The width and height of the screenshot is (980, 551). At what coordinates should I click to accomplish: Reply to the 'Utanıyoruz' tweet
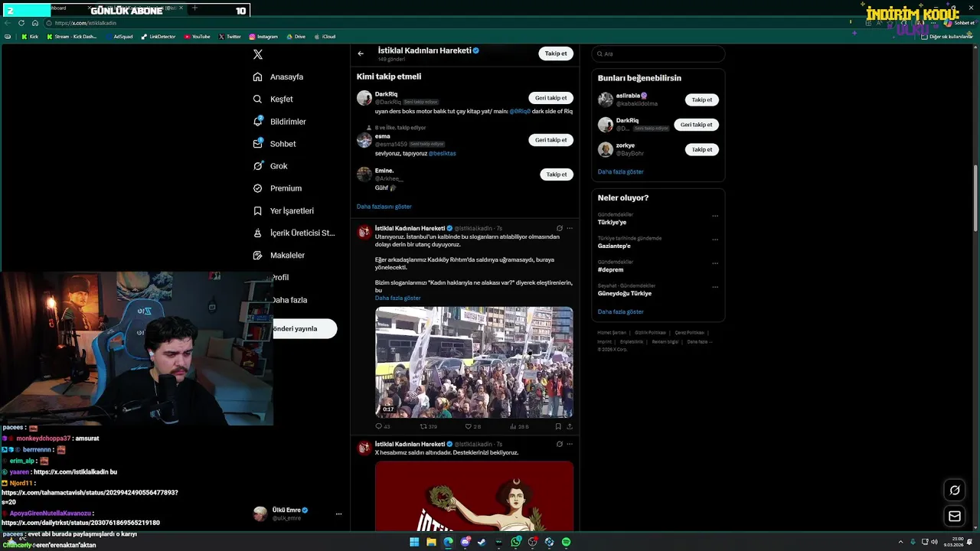[x=382, y=426]
